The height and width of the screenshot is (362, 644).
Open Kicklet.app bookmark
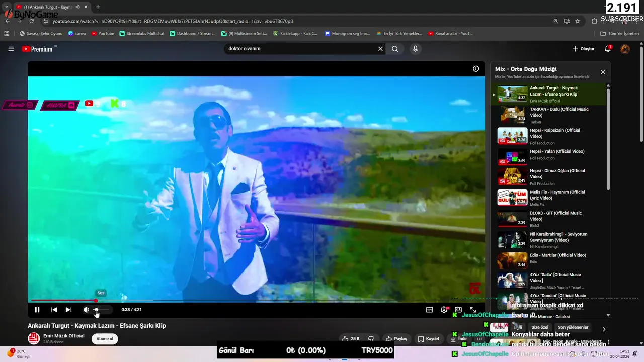pos(295,34)
